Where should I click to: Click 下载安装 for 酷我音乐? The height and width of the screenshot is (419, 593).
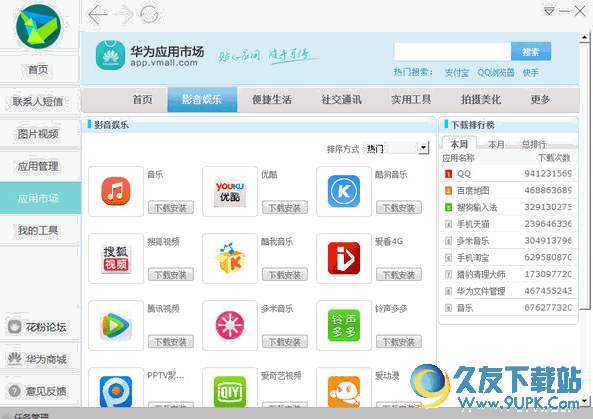click(x=285, y=275)
